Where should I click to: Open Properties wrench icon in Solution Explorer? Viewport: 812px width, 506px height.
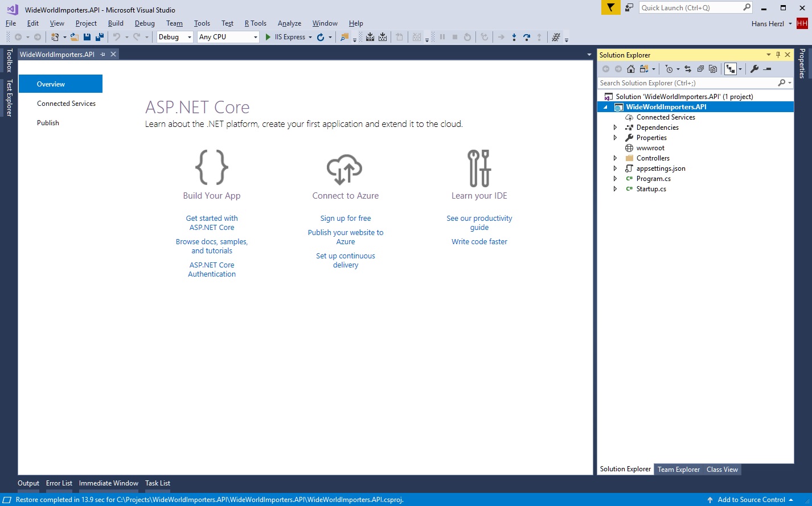pyautogui.click(x=754, y=69)
